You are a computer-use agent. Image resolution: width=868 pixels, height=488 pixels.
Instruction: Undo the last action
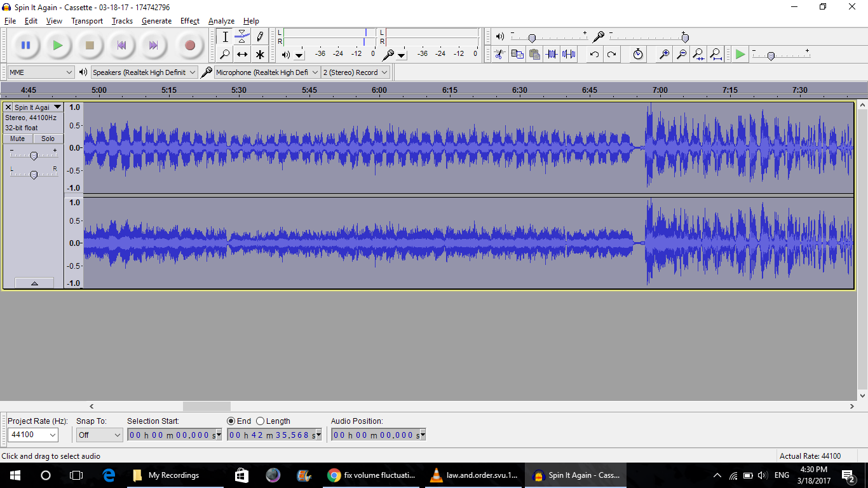[594, 54]
